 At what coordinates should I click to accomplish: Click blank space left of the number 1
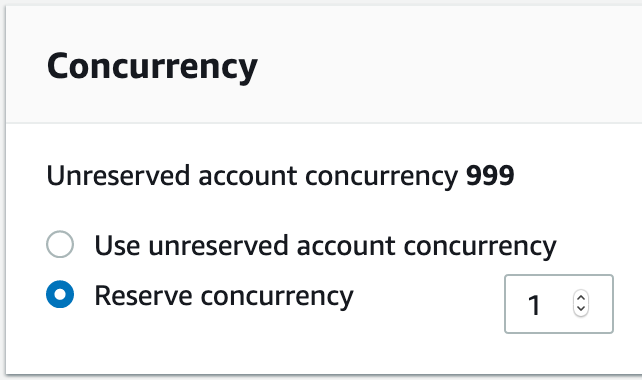(x=517, y=304)
